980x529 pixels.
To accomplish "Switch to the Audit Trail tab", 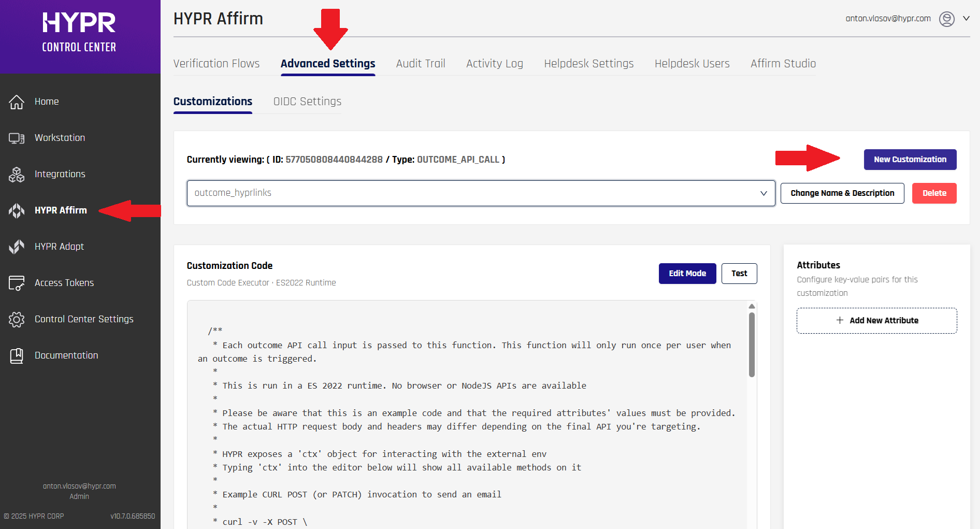I will [421, 63].
